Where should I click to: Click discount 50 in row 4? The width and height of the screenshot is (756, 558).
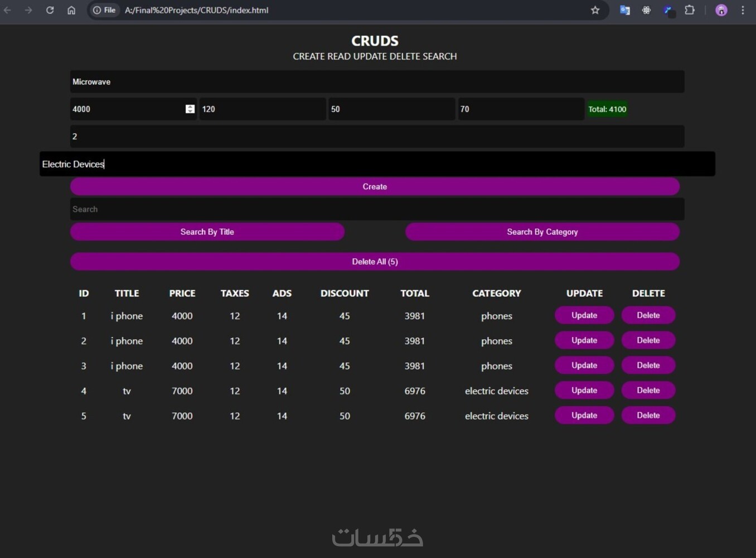coord(345,391)
